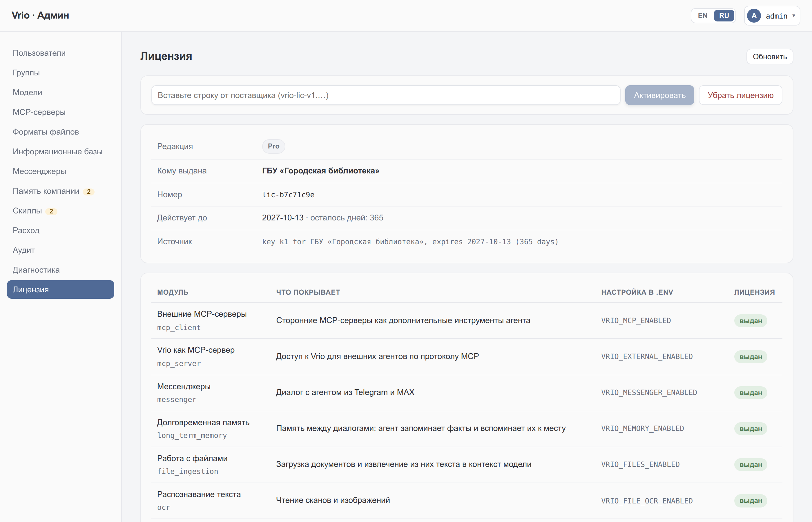Select the RU language option
The width and height of the screenshot is (812, 522).
[x=724, y=16]
